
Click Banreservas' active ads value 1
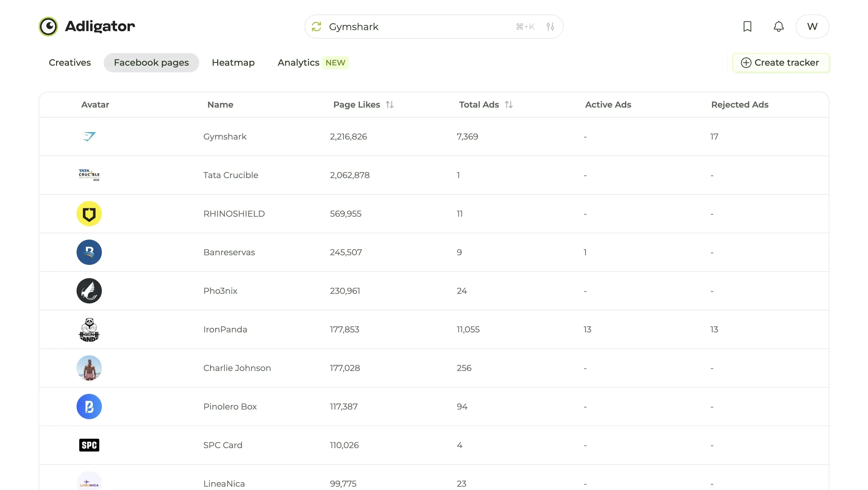tap(585, 253)
